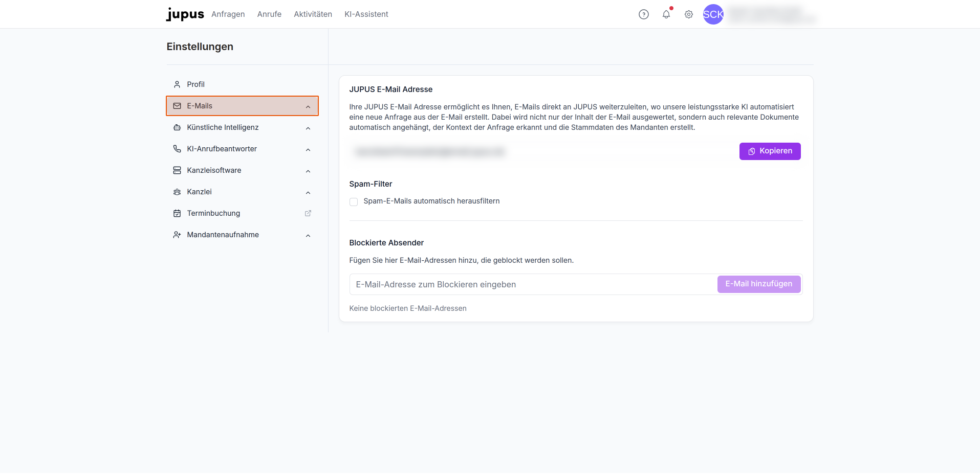980x475 pixels.
Task: Click the Blockierte Absender heading
Action: [387, 243]
